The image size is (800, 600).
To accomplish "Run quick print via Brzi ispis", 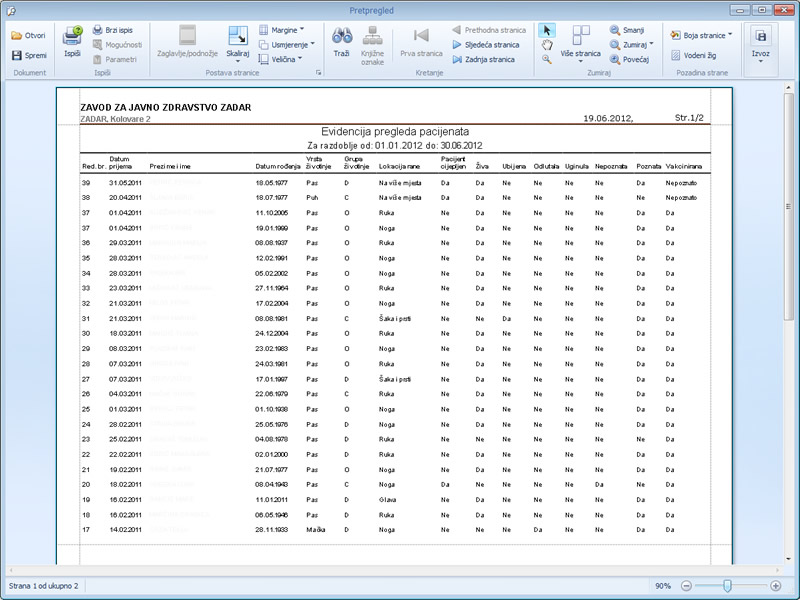I will coord(113,30).
